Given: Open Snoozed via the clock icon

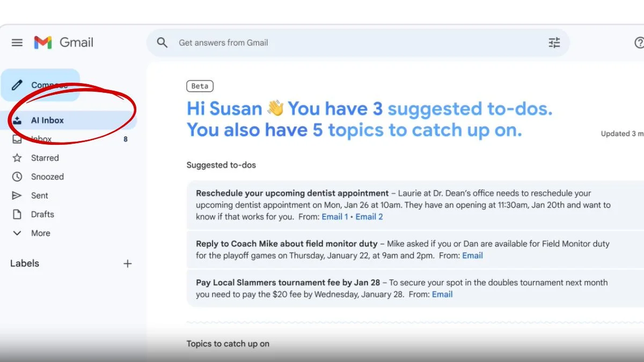Looking at the screenshot, I should click(x=17, y=176).
